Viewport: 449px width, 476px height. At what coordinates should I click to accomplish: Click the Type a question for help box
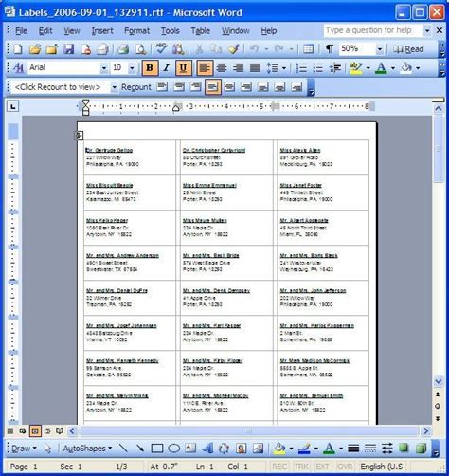(x=373, y=30)
